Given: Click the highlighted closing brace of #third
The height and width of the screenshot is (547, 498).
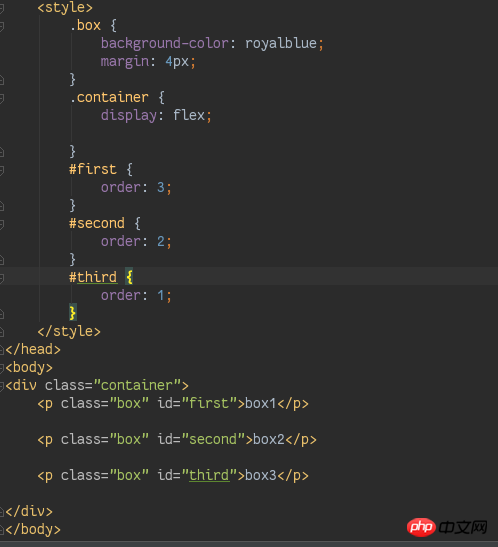Looking at the screenshot, I should tap(73, 313).
